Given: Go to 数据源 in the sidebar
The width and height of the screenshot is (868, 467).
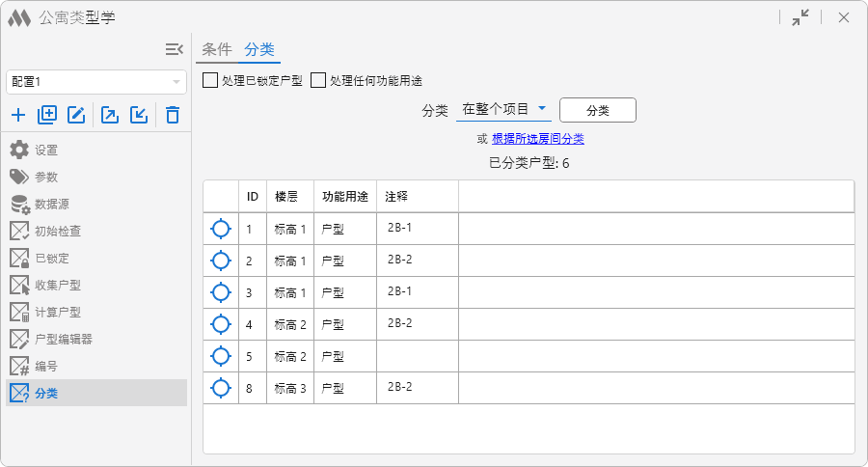Looking at the screenshot, I should [51, 205].
